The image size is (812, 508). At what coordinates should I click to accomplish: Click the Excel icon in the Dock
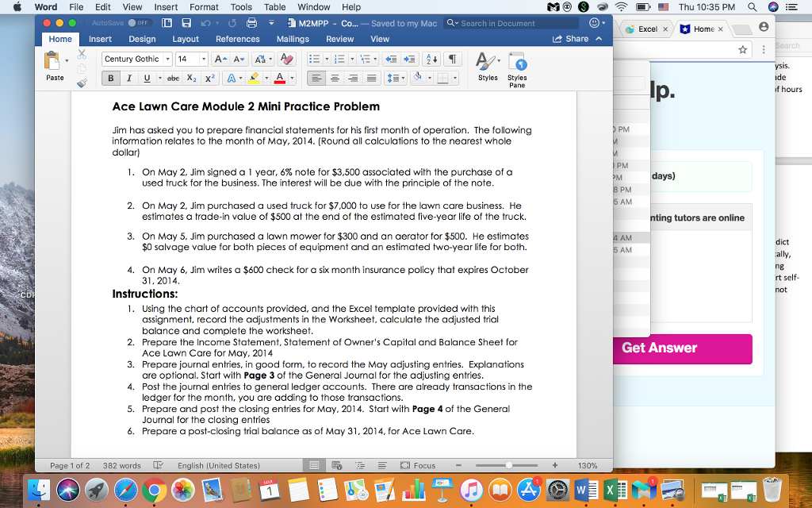pyautogui.click(x=615, y=489)
